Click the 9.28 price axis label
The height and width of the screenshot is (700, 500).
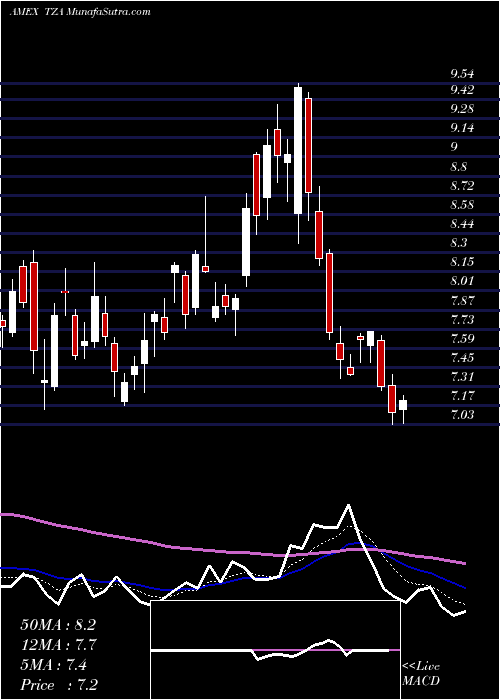tap(462, 109)
